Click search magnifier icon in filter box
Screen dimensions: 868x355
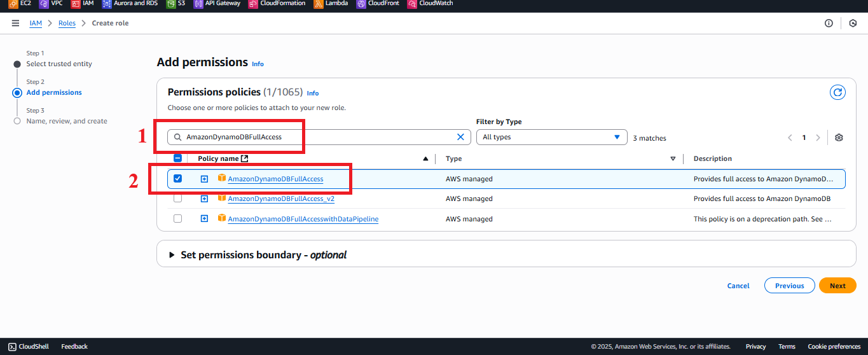click(x=178, y=137)
